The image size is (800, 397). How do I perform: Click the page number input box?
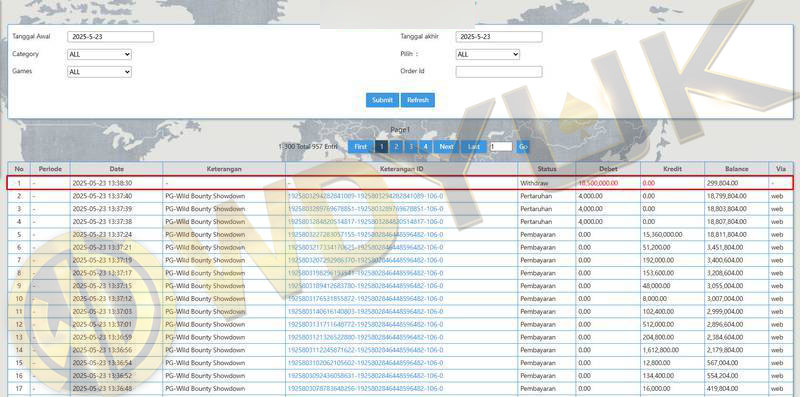click(x=501, y=147)
